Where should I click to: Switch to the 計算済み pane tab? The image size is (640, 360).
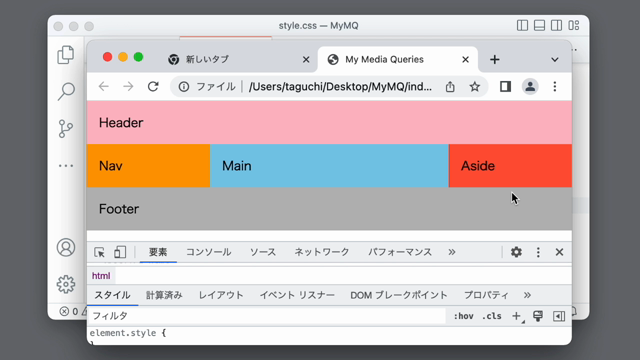pyautogui.click(x=164, y=295)
